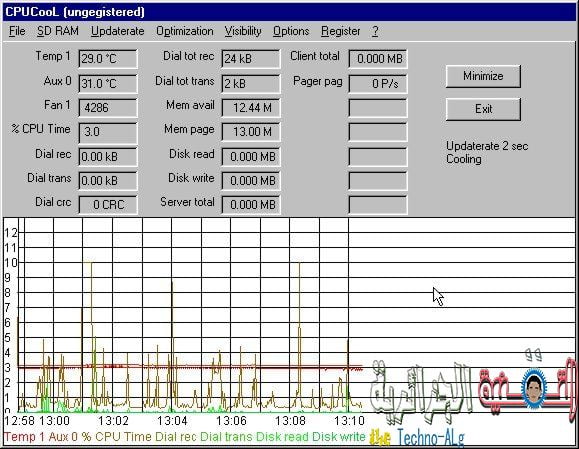Screen dimensions: 579x449
Task: Click the Pager pag label
Action: (318, 82)
